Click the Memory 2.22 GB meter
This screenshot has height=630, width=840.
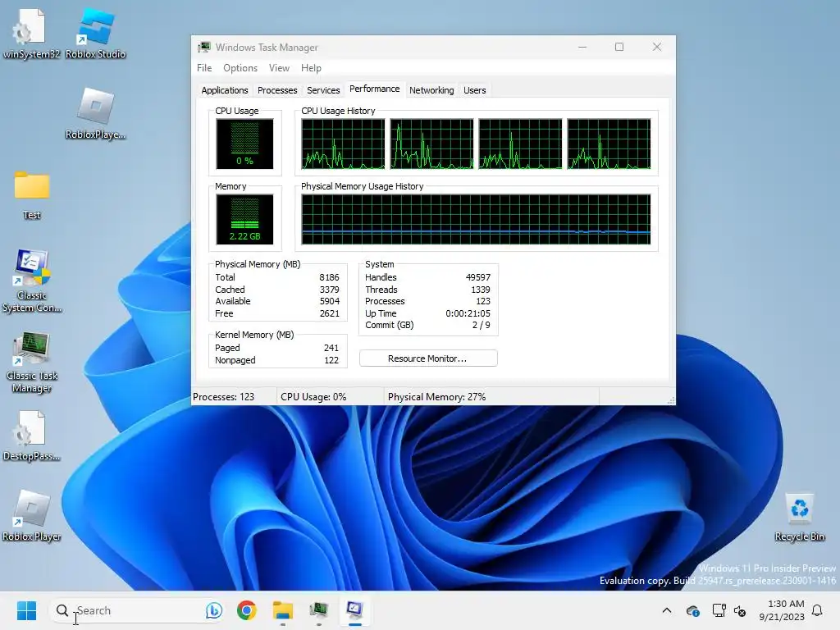pos(244,219)
